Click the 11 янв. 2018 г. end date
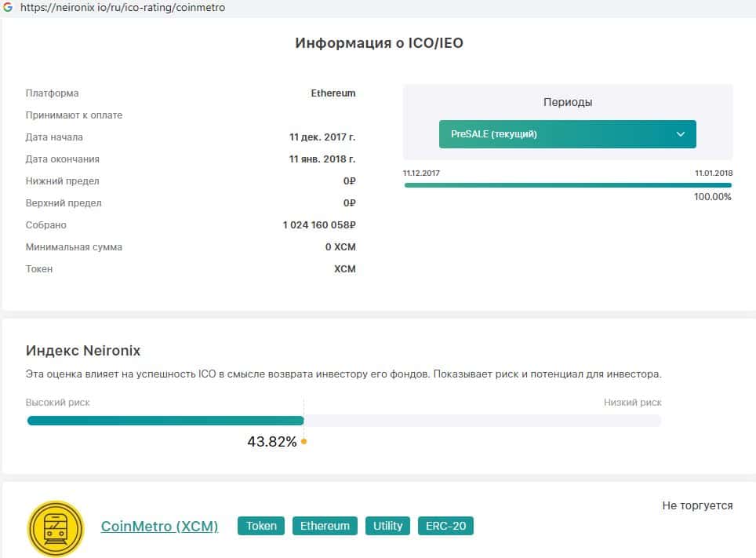The height and width of the screenshot is (558, 756). point(322,159)
